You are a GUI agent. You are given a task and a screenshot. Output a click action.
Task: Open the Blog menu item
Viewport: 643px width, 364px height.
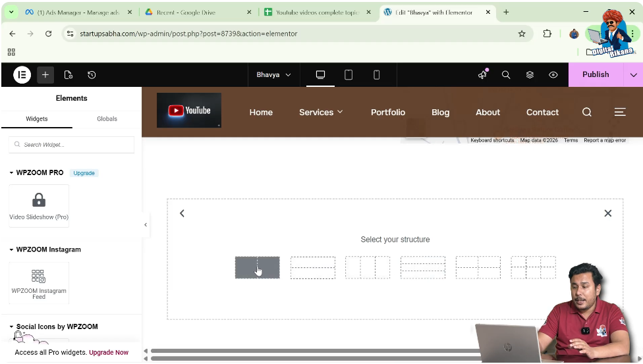click(x=441, y=113)
